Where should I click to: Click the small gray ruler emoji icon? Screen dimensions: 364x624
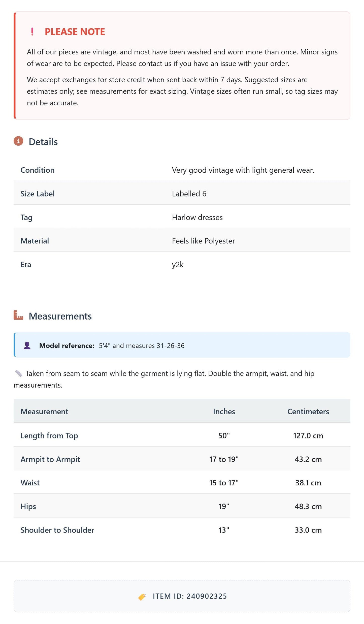pyautogui.click(x=18, y=373)
